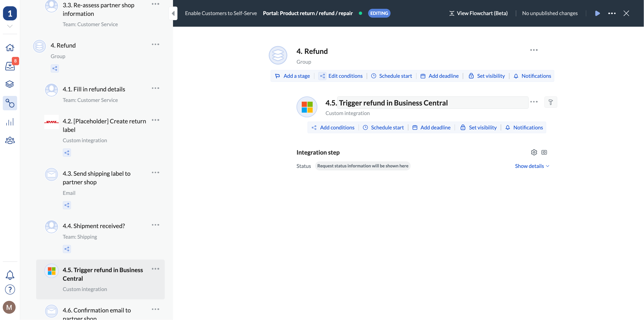Click the play/run button in top toolbar
The height and width of the screenshot is (320, 644).
tap(597, 13)
